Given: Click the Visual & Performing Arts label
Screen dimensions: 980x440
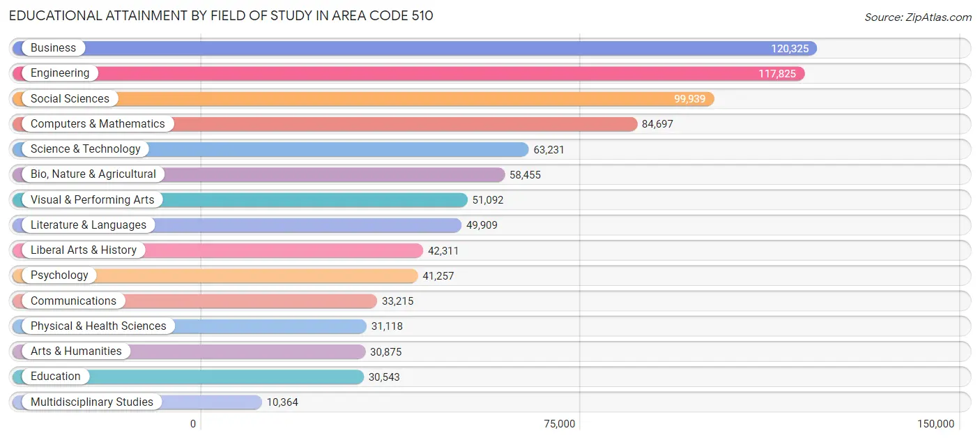Looking at the screenshot, I should (x=91, y=199).
